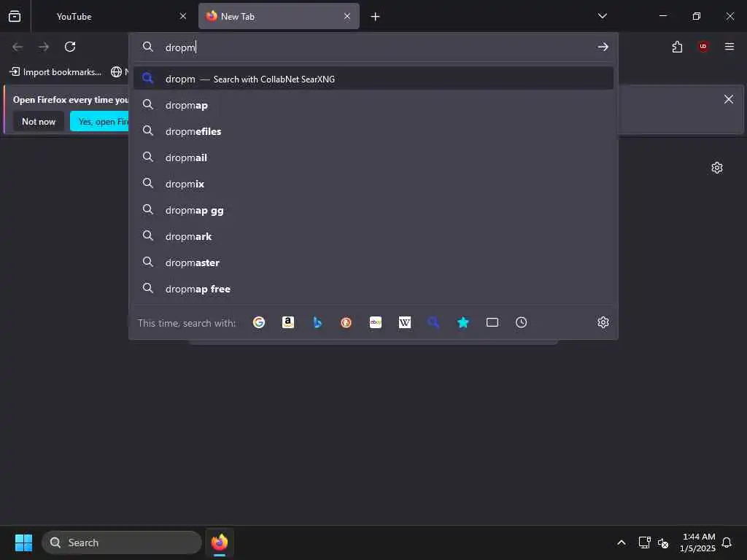The height and width of the screenshot is (560, 747).
Task: Open search settings gear in suggestion panel
Action: [603, 322]
